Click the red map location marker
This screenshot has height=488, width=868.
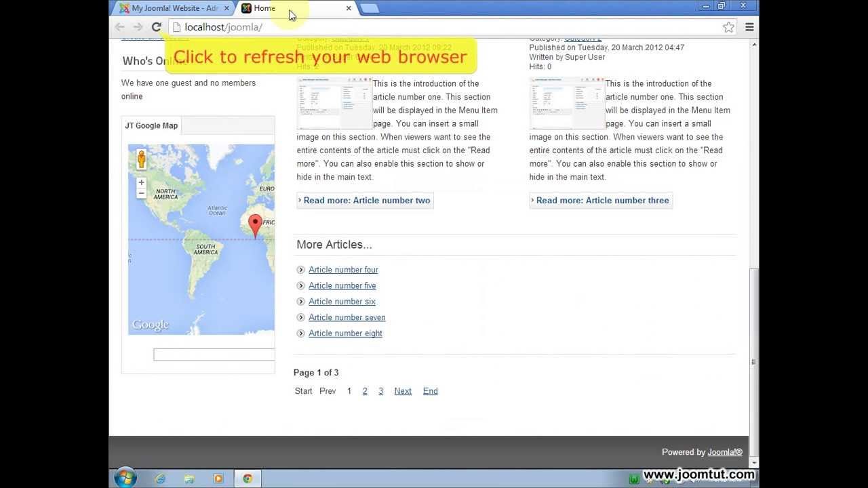(x=255, y=224)
